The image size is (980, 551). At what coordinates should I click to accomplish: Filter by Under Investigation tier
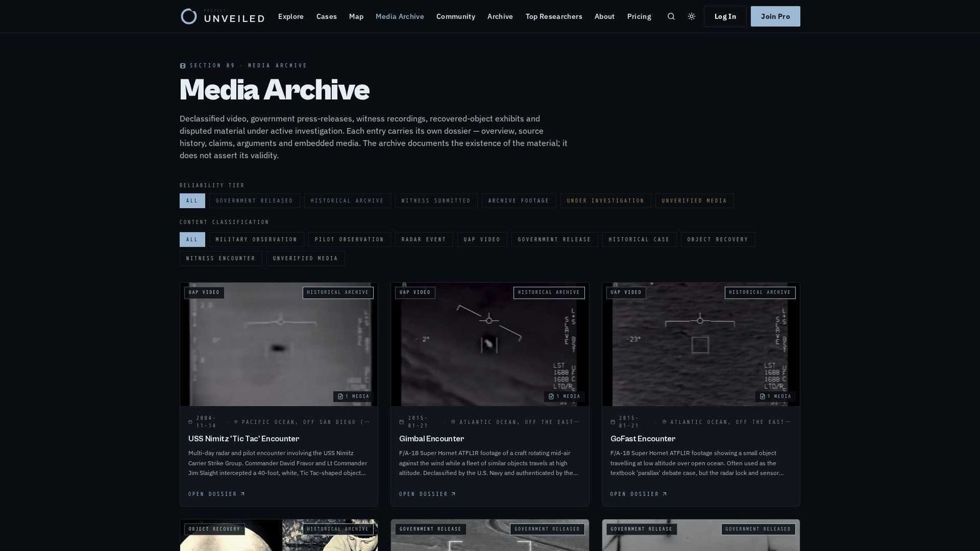pyautogui.click(x=606, y=201)
